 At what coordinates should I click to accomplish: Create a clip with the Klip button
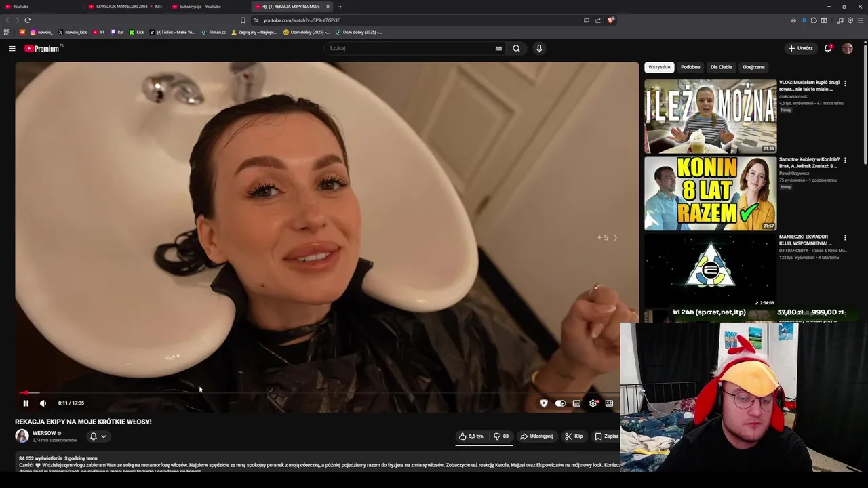pos(574,436)
